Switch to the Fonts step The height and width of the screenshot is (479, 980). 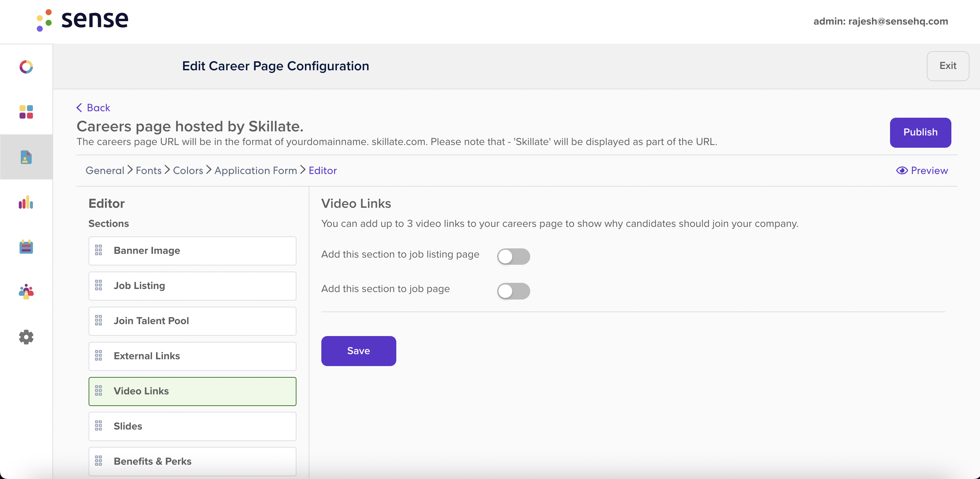click(x=149, y=171)
